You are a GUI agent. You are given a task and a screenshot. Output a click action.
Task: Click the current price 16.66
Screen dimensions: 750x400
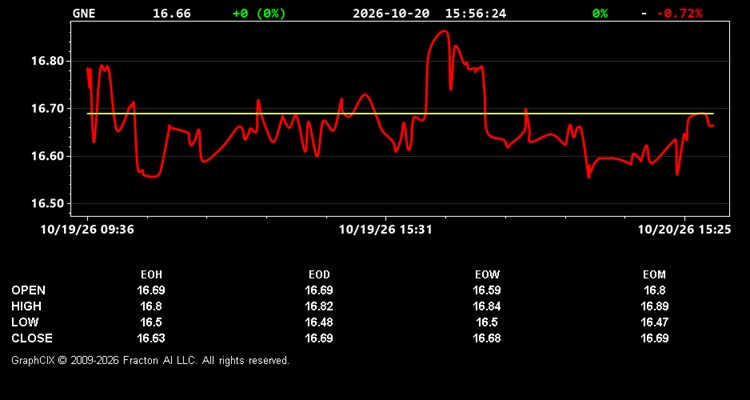172,13
